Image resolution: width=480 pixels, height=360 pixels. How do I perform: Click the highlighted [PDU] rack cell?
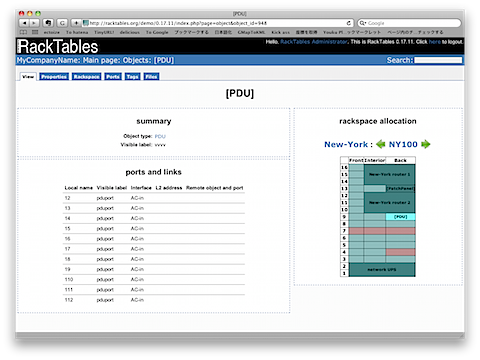[400, 217]
